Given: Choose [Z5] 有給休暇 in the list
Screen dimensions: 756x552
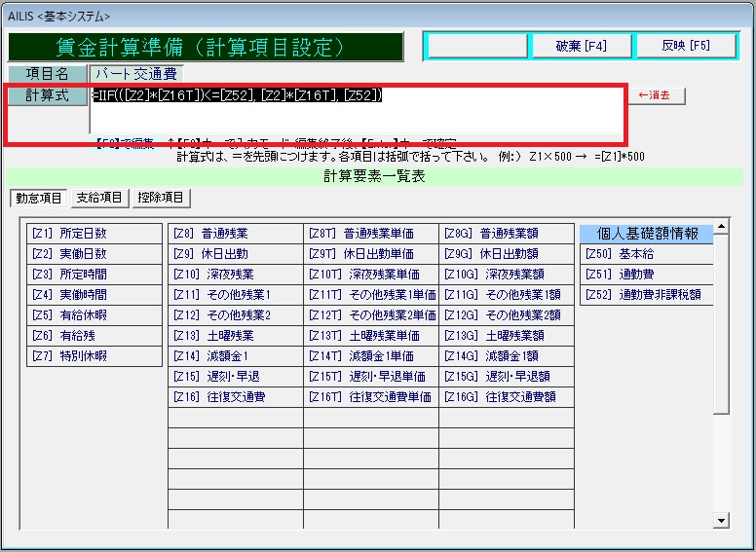Looking at the screenshot, I should [x=94, y=315].
